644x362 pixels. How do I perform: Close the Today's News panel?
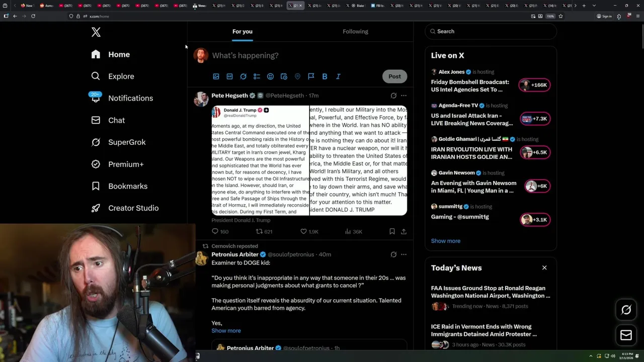tap(544, 267)
